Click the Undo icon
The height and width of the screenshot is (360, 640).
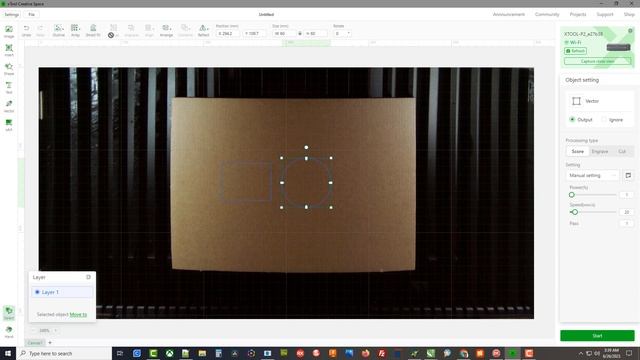pos(27,30)
